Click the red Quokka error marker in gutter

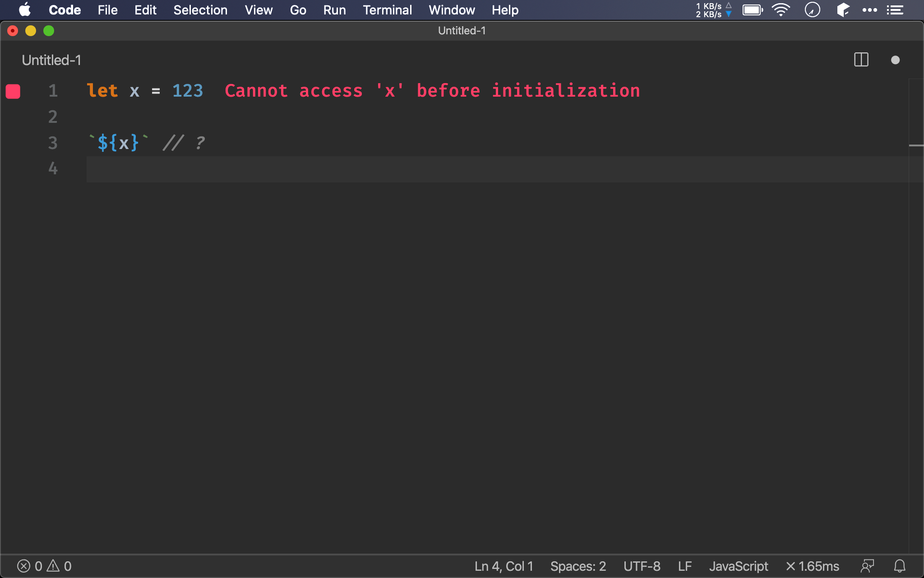13,91
